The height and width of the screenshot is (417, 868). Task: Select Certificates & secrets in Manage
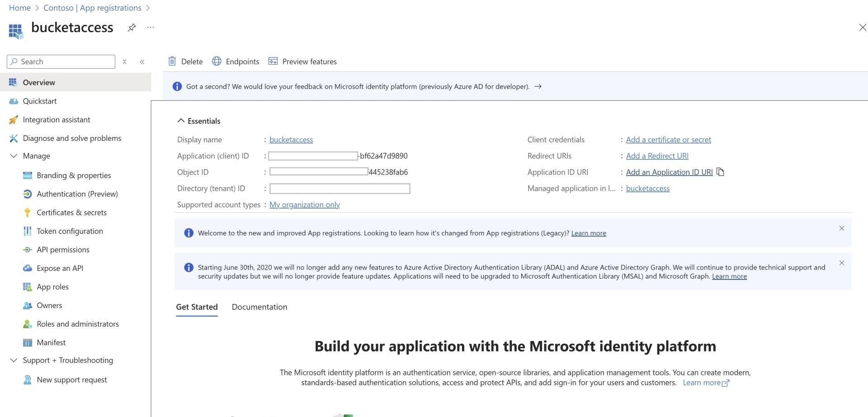(71, 212)
